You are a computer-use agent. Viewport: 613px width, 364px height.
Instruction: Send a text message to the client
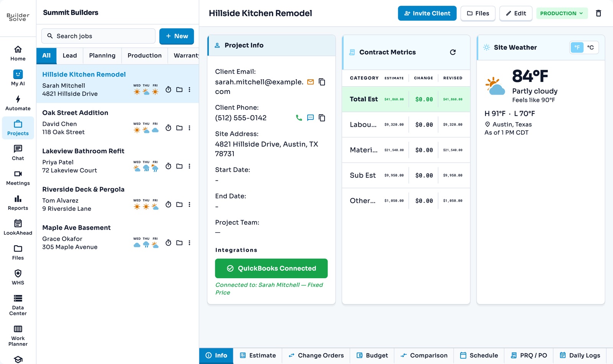311,118
